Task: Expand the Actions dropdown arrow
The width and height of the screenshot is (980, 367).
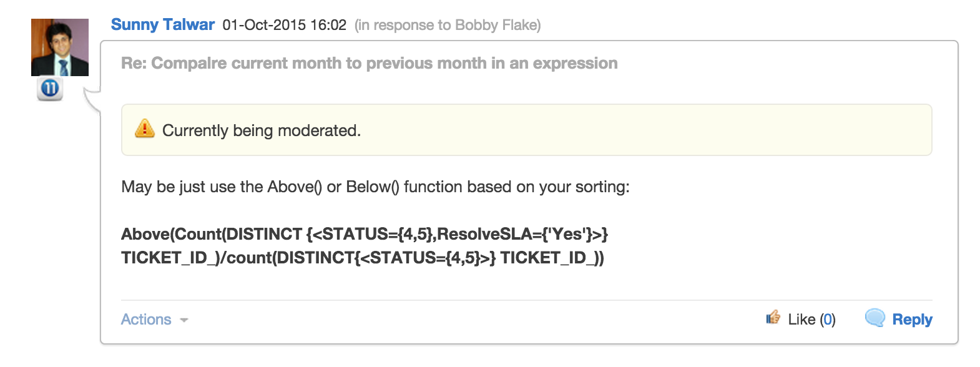Action: (184, 320)
